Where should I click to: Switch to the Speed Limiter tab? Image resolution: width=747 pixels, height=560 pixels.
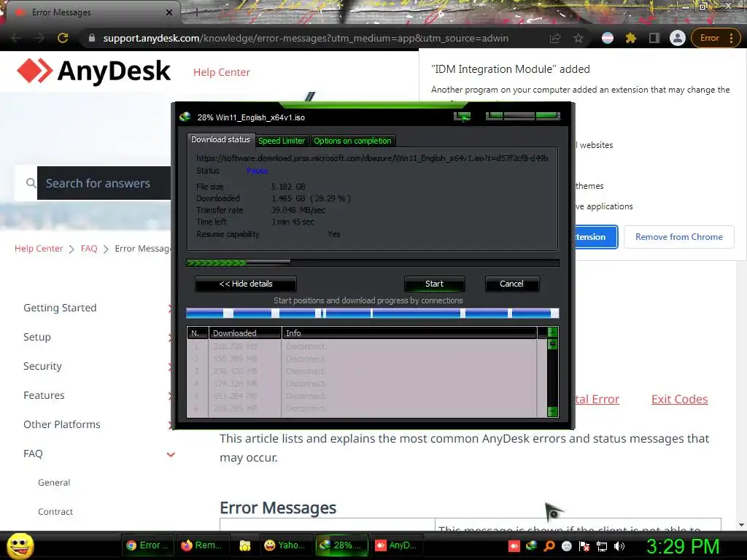[281, 141]
